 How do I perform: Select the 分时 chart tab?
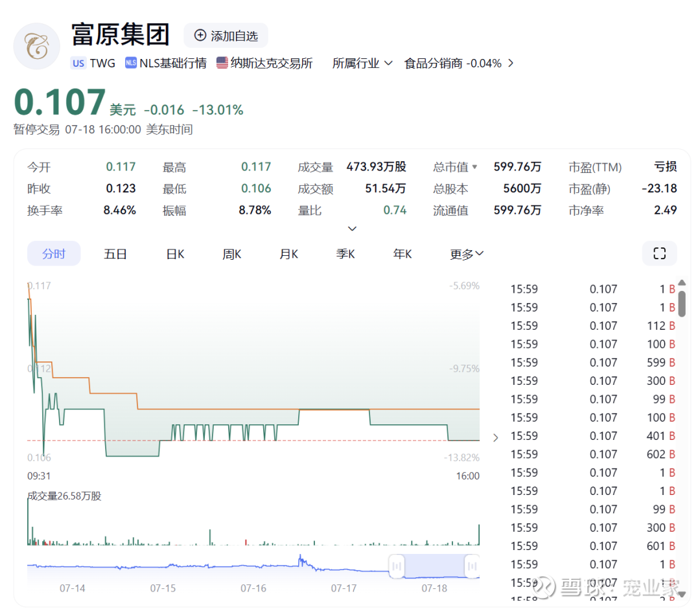[54, 254]
